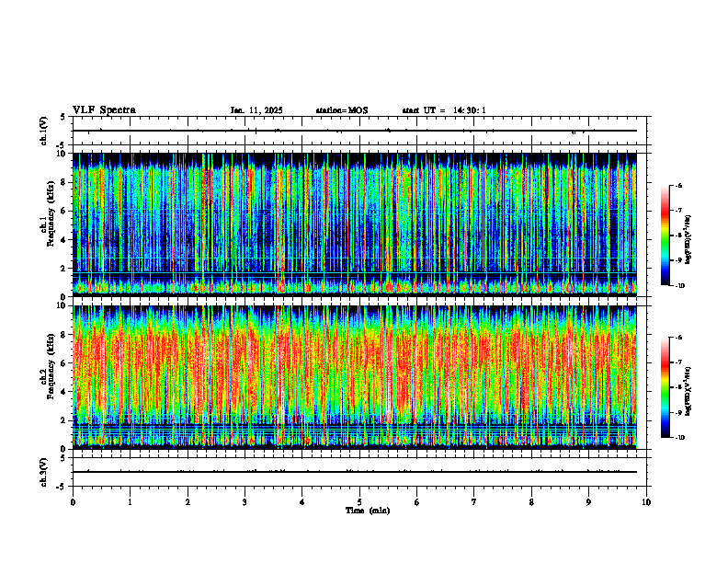Click the ch.1 voltage waveform trace
The height and width of the screenshot is (563, 728).
[355, 131]
